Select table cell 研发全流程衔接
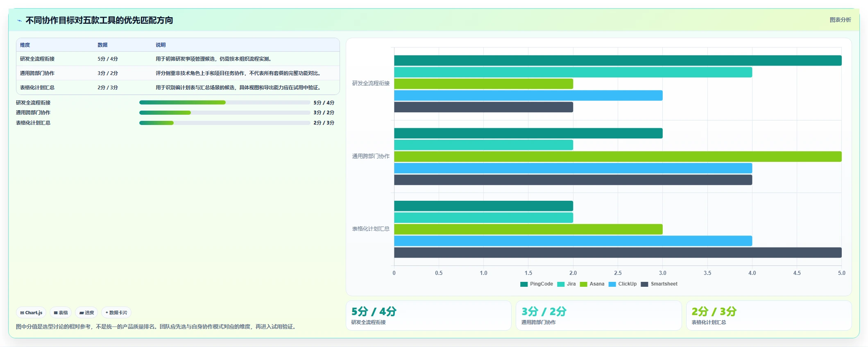 (37, 59)
